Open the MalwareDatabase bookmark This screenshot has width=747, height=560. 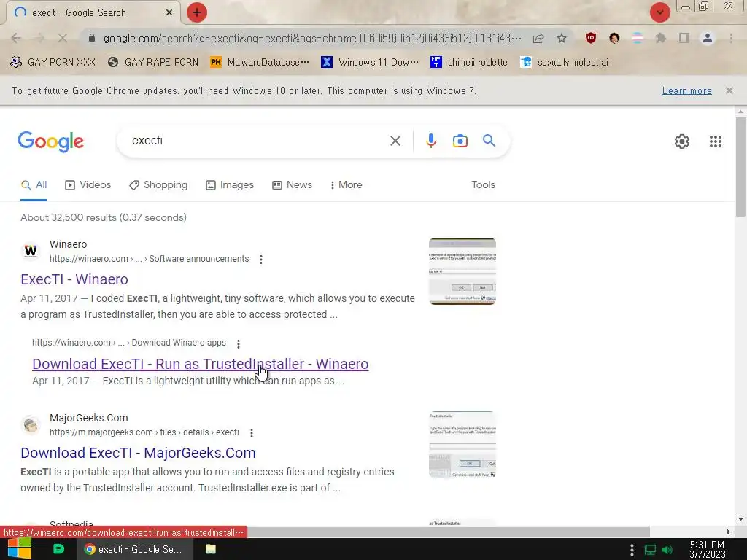[260, 62]
